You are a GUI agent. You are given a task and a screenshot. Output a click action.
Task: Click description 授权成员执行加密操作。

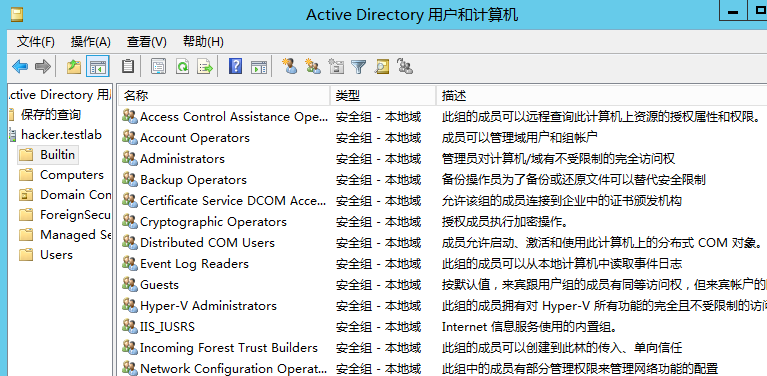click(505, 222)
